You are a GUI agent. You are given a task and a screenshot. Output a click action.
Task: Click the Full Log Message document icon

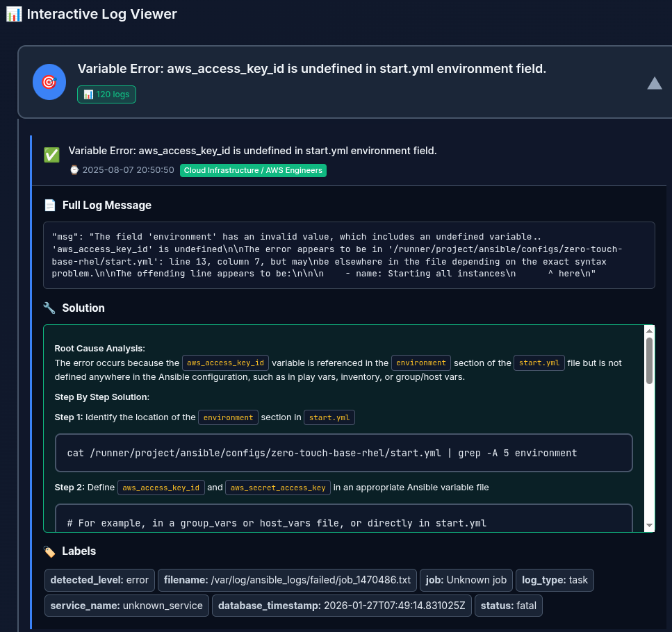tap(50, 206)
